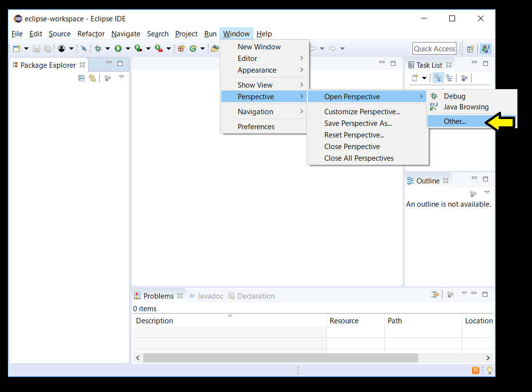Image resolution: width=532 pixels, height=392 pixels.
Task: Close the Package Explorer view tab
Action: (82, 65)
